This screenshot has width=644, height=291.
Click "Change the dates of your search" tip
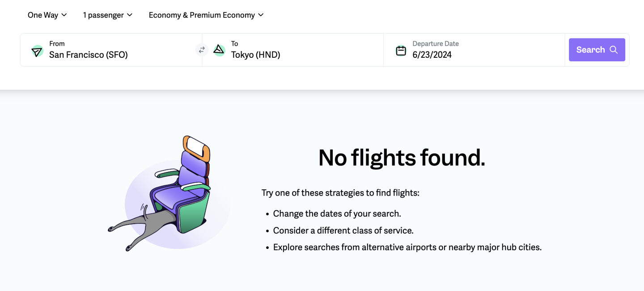pyautogui.click(x=337, y=214)
